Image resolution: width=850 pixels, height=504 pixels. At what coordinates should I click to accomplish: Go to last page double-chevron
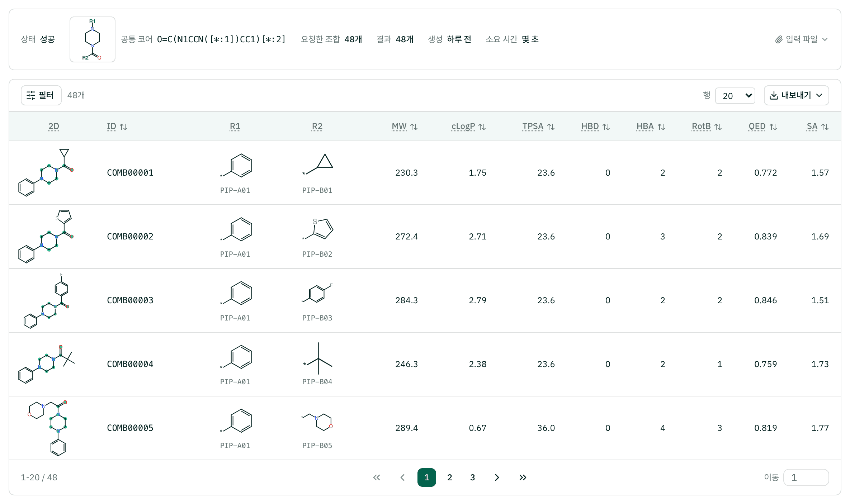tap(523, 477)
